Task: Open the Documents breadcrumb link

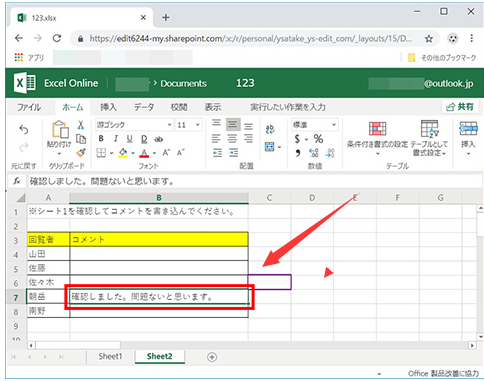Action: click(183, 83)
